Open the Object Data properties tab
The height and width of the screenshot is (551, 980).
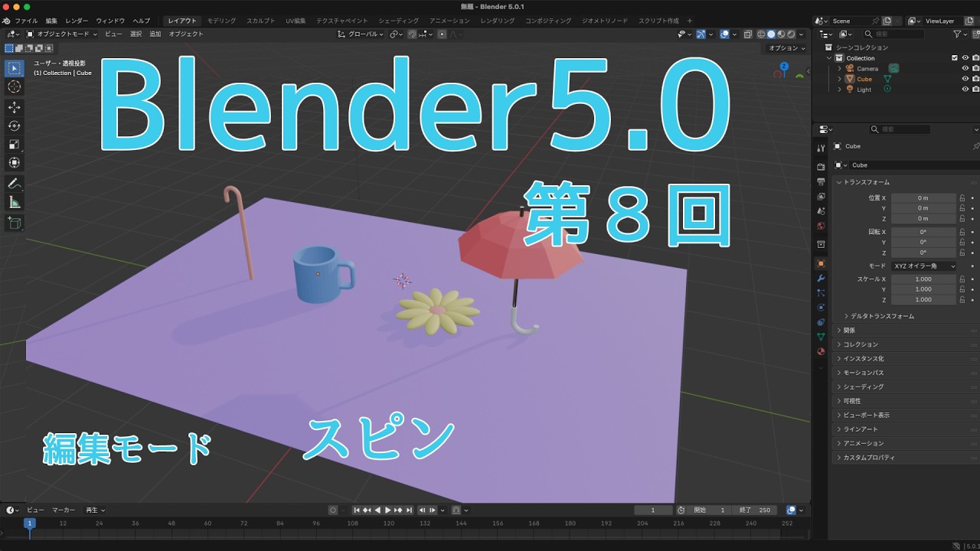[x=821, y=337]
